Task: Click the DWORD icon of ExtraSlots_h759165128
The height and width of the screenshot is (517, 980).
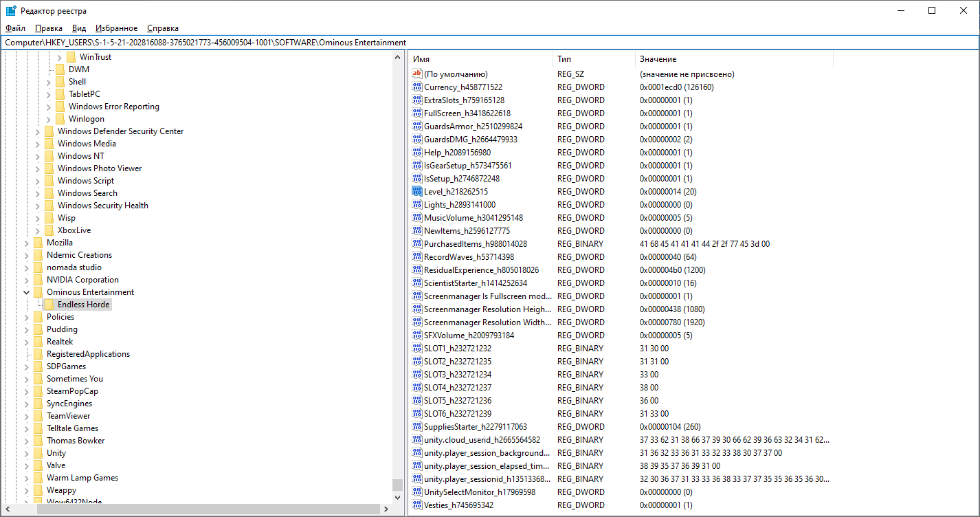Action: (x=416, y=100)
